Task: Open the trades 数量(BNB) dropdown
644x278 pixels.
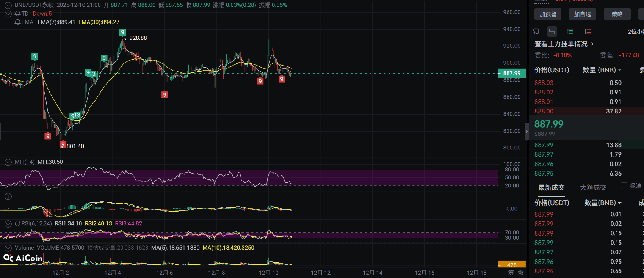Action: coord(603,203)
